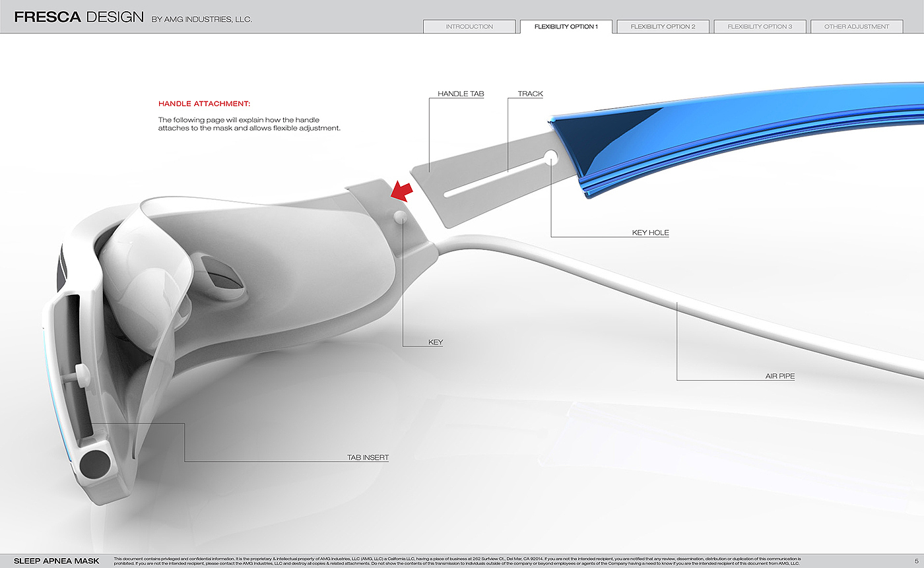Viewport: 924px width, 568px height.
Task: Click the HANDLE TAB label
Action: click(461, 94)
